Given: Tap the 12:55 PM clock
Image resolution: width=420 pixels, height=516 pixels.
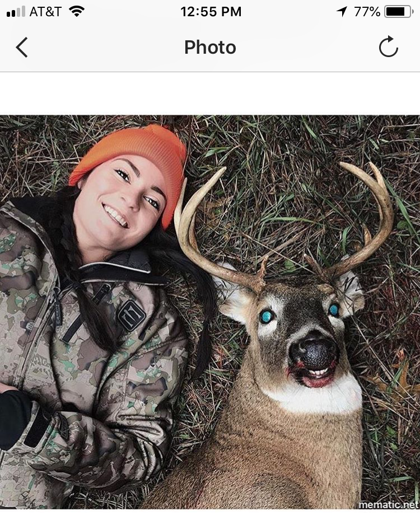Looking at the screenshot, I should point(211,12).
